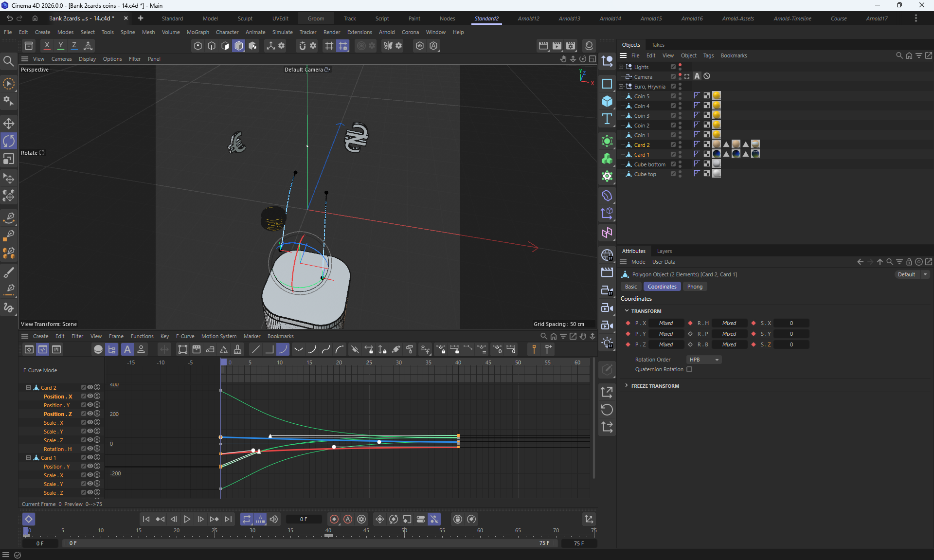Go to start of animation
Viewport: 934px width, 560px height.
coord(146,519)
